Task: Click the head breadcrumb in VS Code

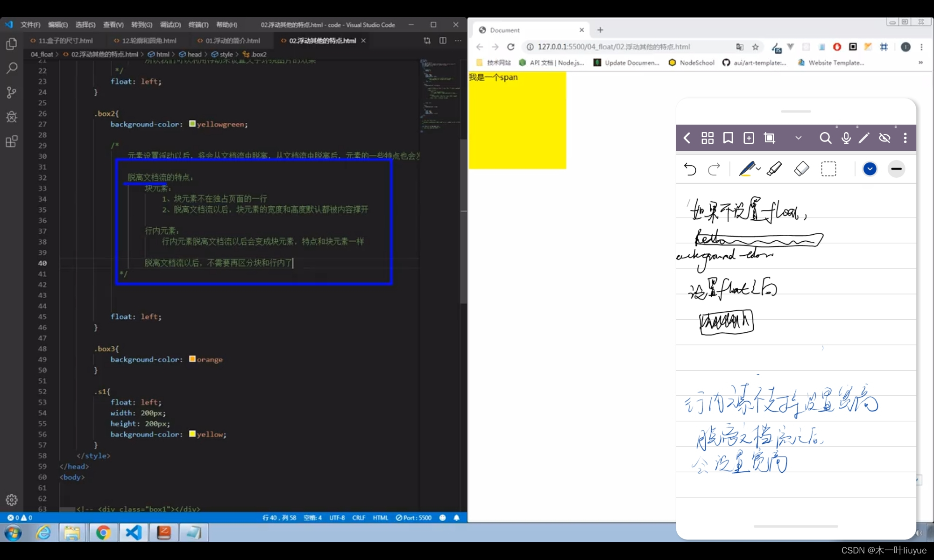Action: tap(191, 54)
